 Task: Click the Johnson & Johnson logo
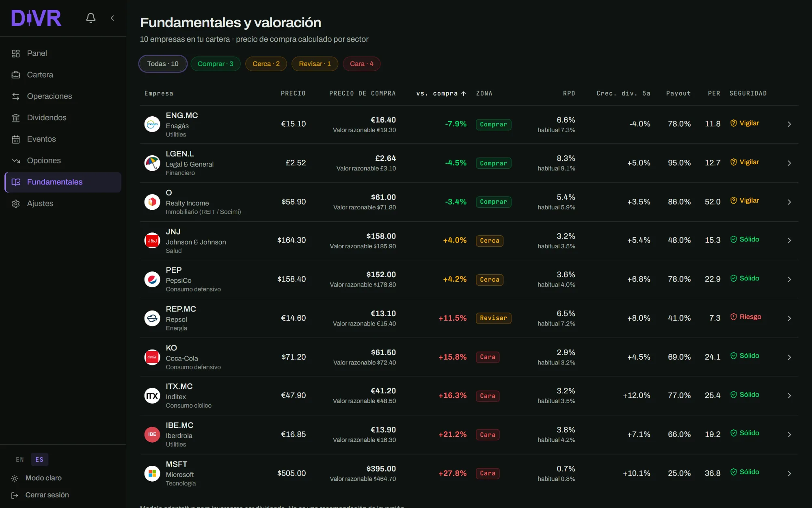point(152,241)
